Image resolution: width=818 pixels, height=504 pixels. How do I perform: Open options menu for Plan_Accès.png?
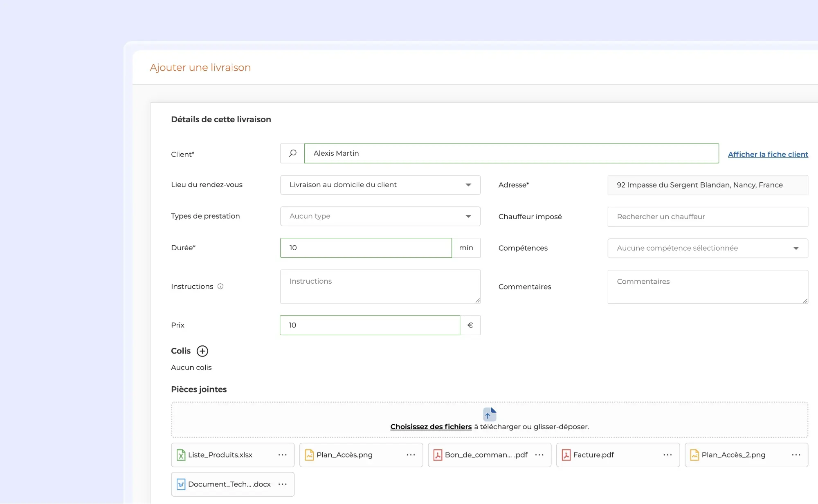coord(411,455)
